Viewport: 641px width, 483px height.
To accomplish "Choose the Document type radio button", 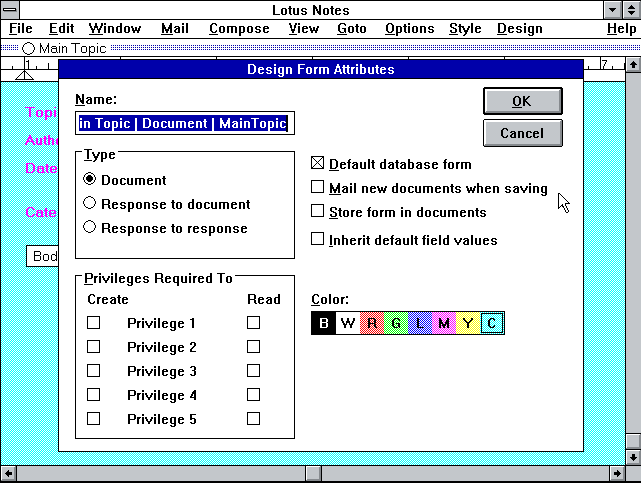I will click(90, 180).
